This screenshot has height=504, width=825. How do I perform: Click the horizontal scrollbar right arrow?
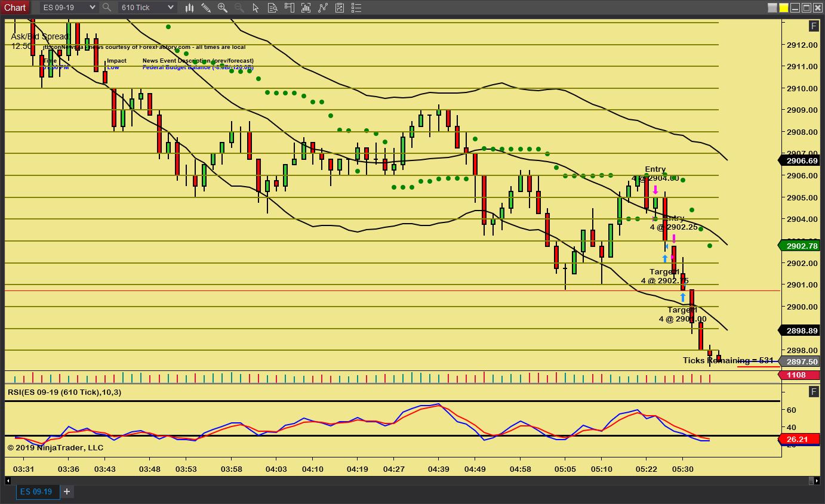817,481
